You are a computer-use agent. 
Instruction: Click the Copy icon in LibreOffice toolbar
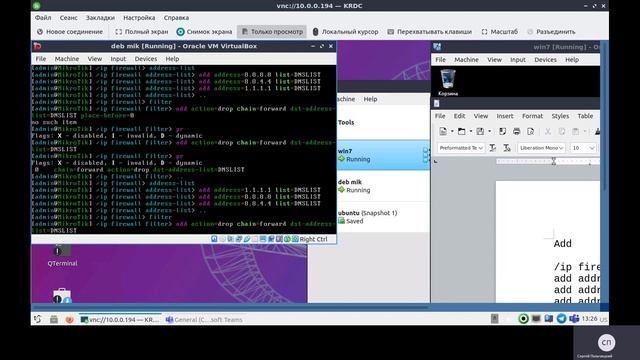click(562, 131)
